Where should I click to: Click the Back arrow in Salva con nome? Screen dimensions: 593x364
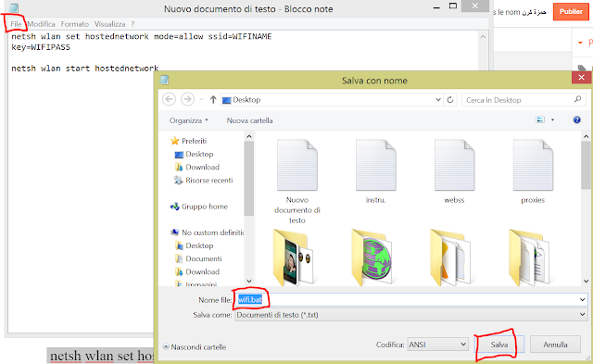pyautogui.click(x=169, y=99)
